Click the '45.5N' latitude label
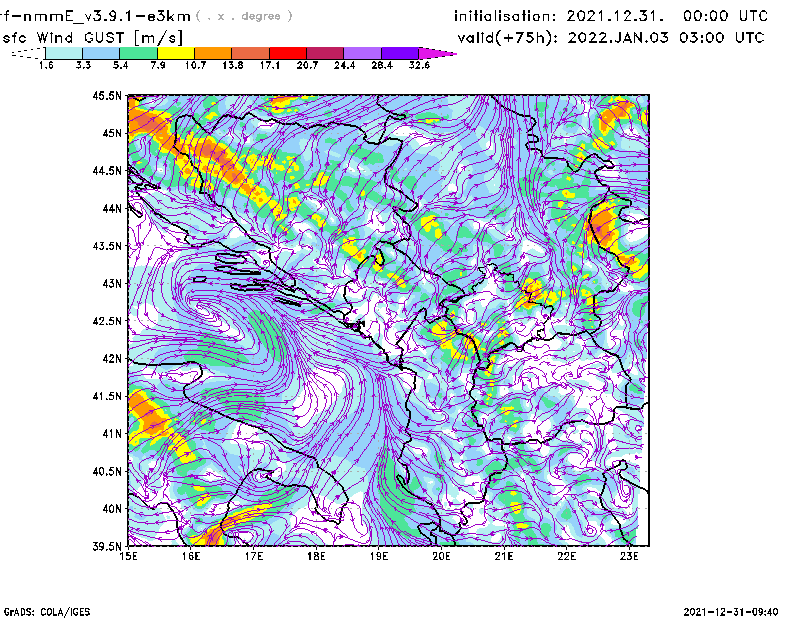The image size is (800, 618). (107, 95)
